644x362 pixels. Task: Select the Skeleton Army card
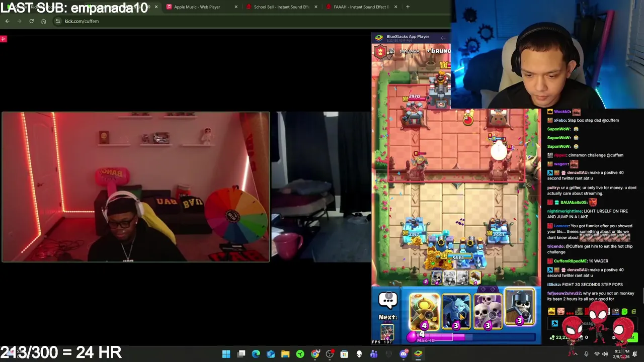coord(488,312)
